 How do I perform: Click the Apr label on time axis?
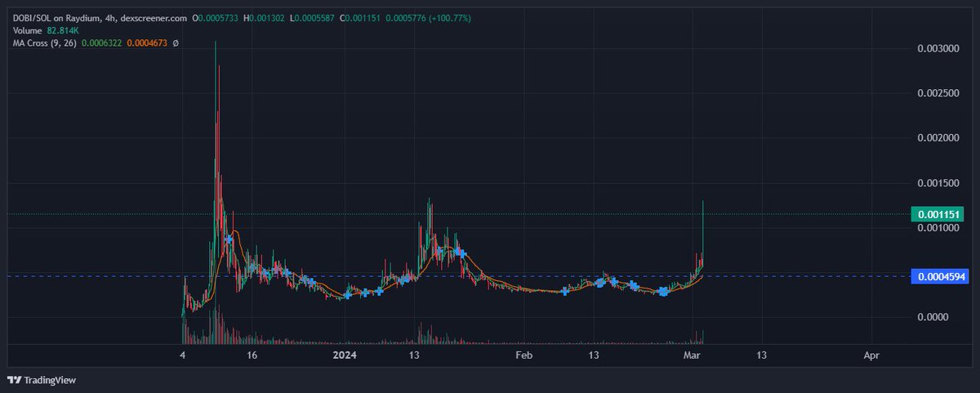(x=871, y=355)
